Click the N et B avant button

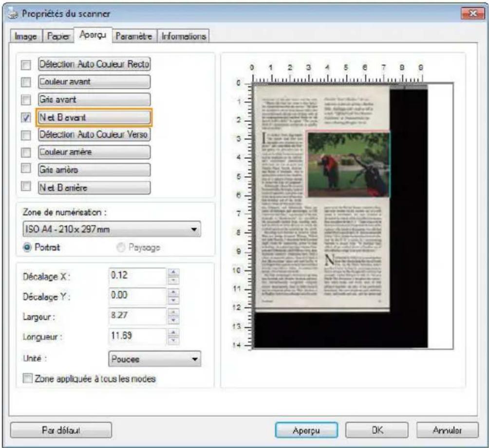click(x=94, y=117)
